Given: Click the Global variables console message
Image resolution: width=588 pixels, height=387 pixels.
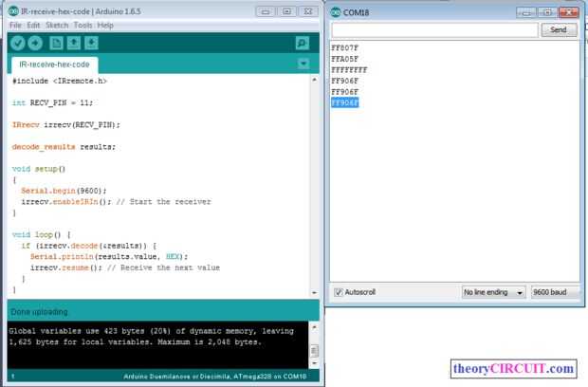Looking at the screenshot, I should (x=151, y=337).
